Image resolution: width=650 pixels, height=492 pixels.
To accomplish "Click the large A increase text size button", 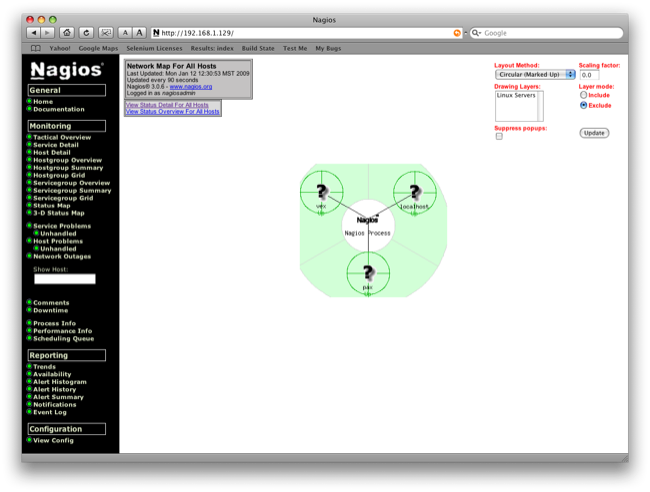I will point(139,33).
